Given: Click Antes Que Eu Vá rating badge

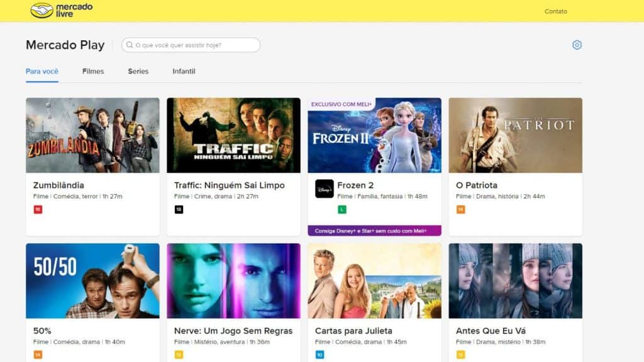Looking at the screenshot, I should [460, 354].
